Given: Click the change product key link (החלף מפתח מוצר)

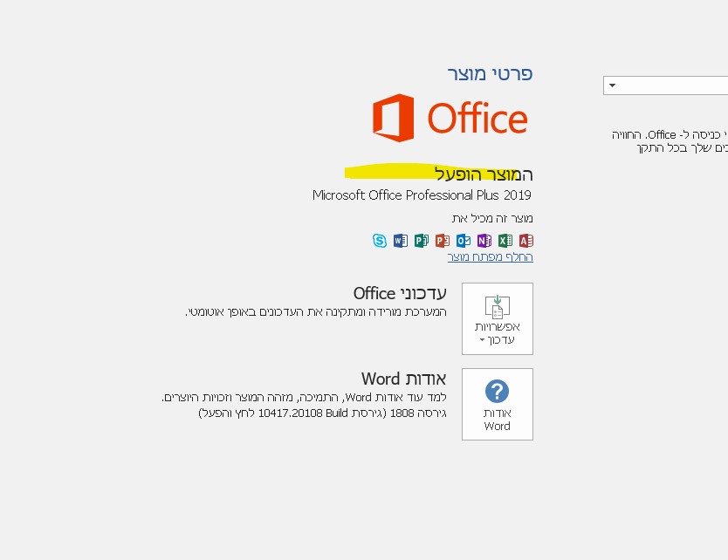Looking at the screenshot, I should [x=491, y=257].
